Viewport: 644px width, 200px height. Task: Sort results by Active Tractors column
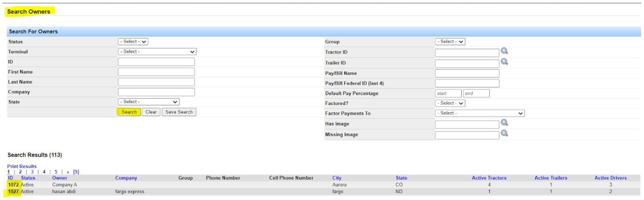pyautogui.click(x=489, y=178)
